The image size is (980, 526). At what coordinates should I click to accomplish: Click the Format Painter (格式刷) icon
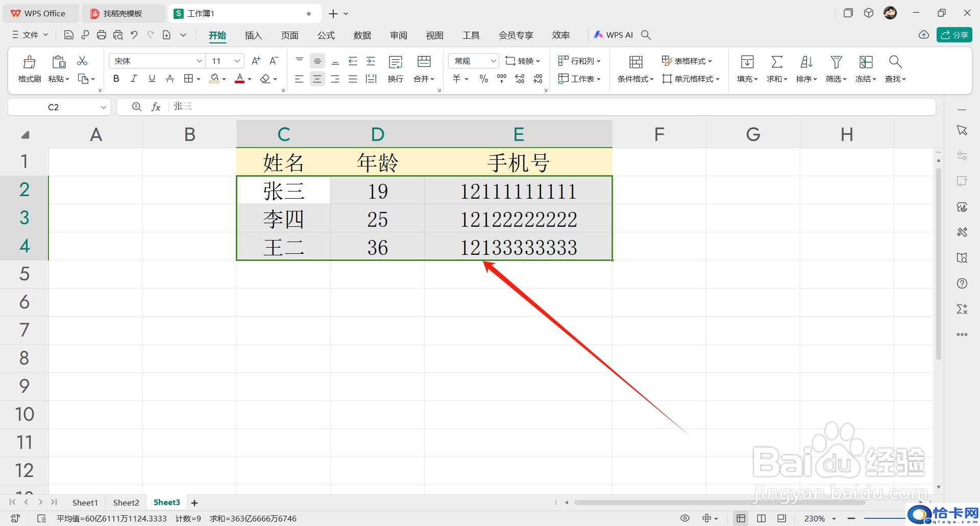click(30, 62)
